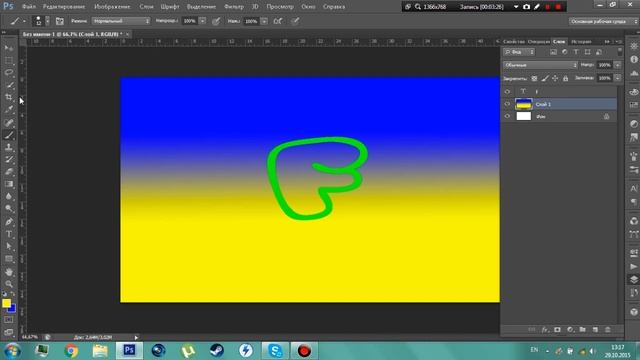640x360 pixels.
Task: Select the Hand tool
Action: (9, 272)
